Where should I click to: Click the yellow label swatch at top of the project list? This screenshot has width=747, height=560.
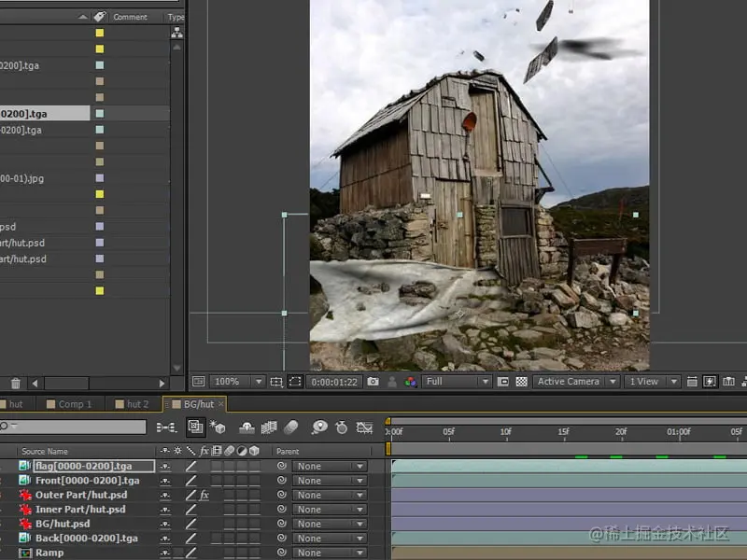pyautogui.click(x=100, y=34)
